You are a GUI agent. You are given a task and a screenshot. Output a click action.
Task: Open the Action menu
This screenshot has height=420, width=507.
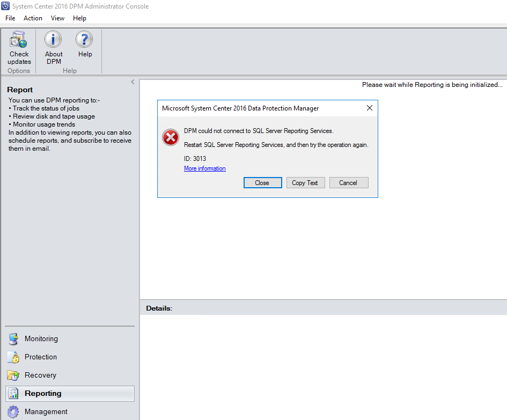click(x=33, y=18)
